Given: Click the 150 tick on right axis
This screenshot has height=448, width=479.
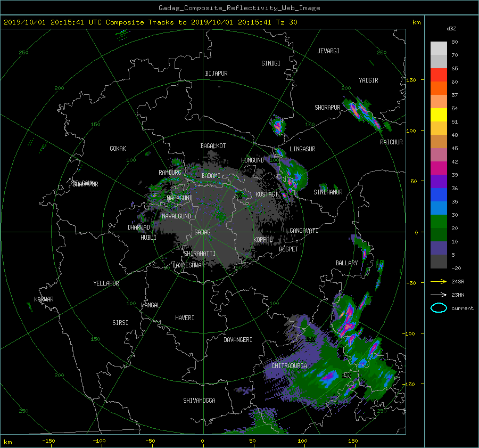Looking at the screenshot, I should pos(411,80).
